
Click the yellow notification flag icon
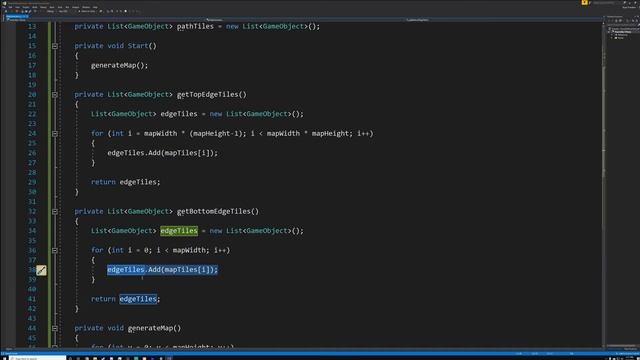pyautogui.click(x=584, y=2)
